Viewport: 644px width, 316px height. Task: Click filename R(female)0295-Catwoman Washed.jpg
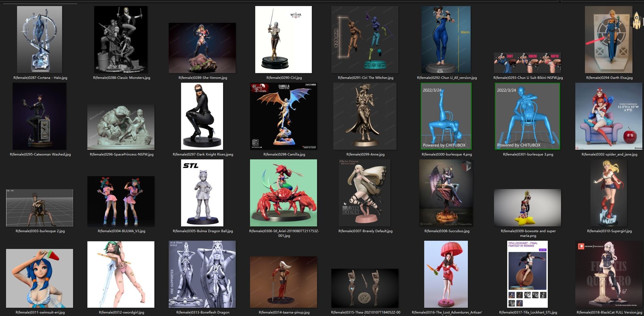tap(40, 154)
